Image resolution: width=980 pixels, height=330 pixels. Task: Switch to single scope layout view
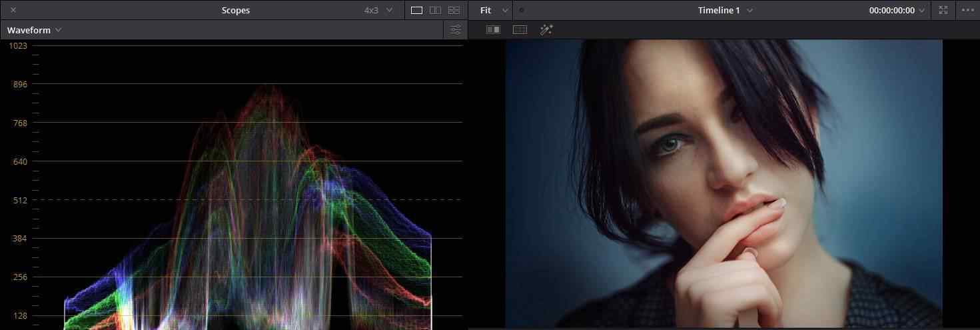point(416,10)
